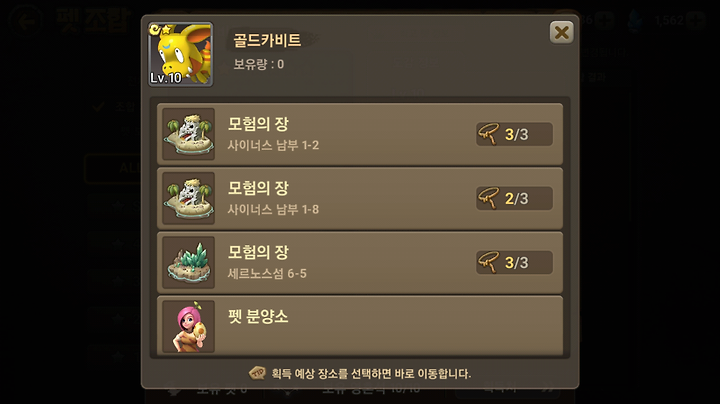
Task: Click the plus button beside 1,562 currency
Action: [695, 20]
